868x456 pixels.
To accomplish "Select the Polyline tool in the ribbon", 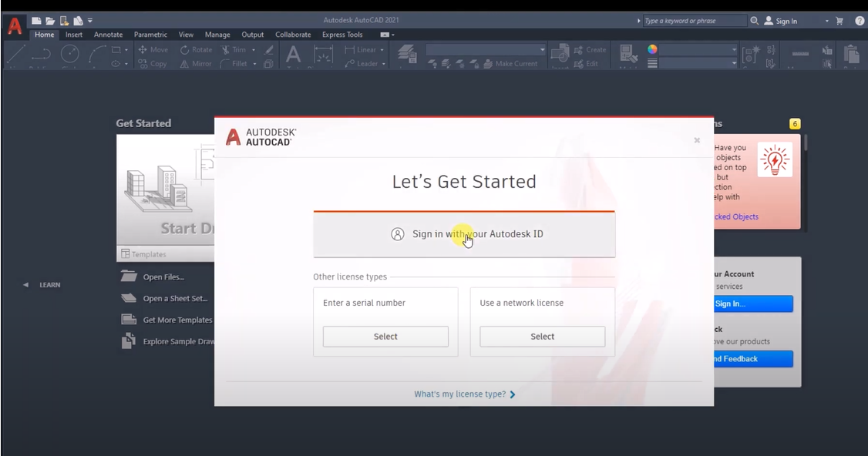I will point(42,54).
